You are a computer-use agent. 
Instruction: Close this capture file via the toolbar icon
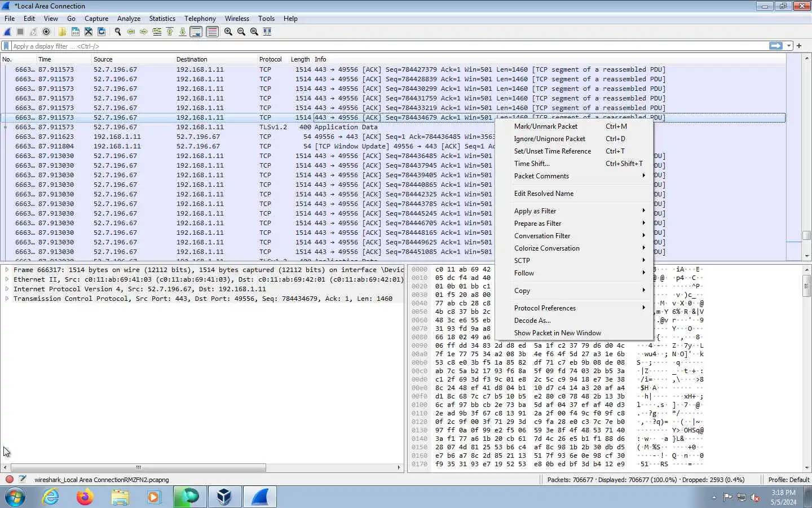[x=88, y=32]
